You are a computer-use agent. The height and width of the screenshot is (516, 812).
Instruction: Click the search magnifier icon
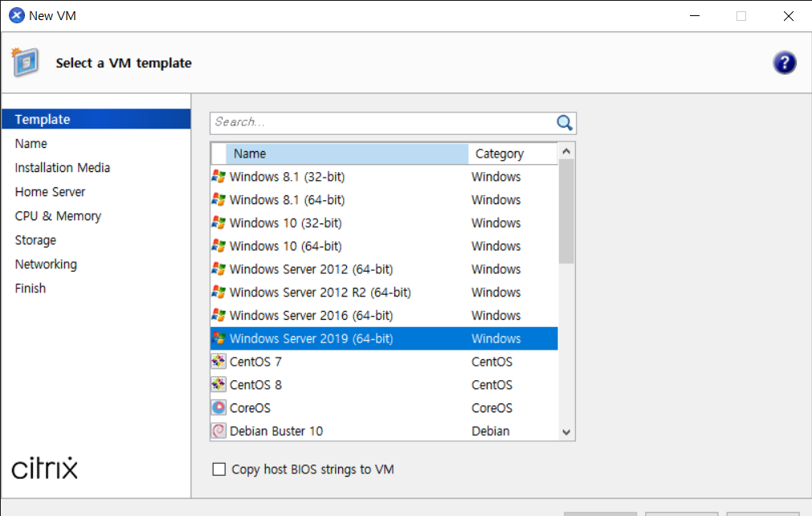pyautogui.click(x=564, y=123)
